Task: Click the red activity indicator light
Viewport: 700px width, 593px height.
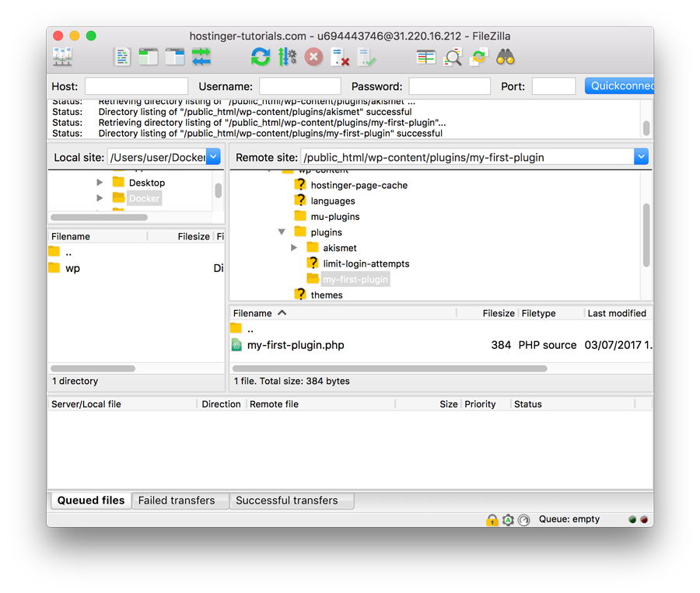Action: coord(644,519)
